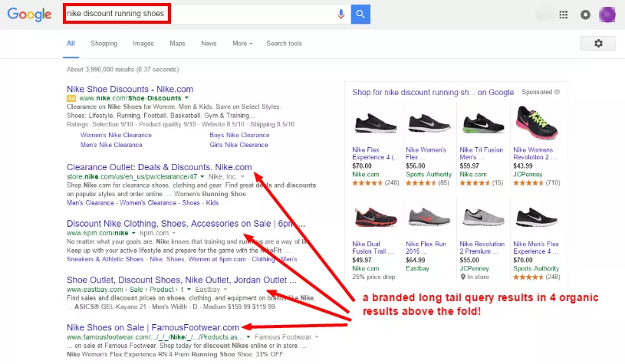
Task: Click Nike Men's Flex Experience 4 thumbnail
Action: 537,217
